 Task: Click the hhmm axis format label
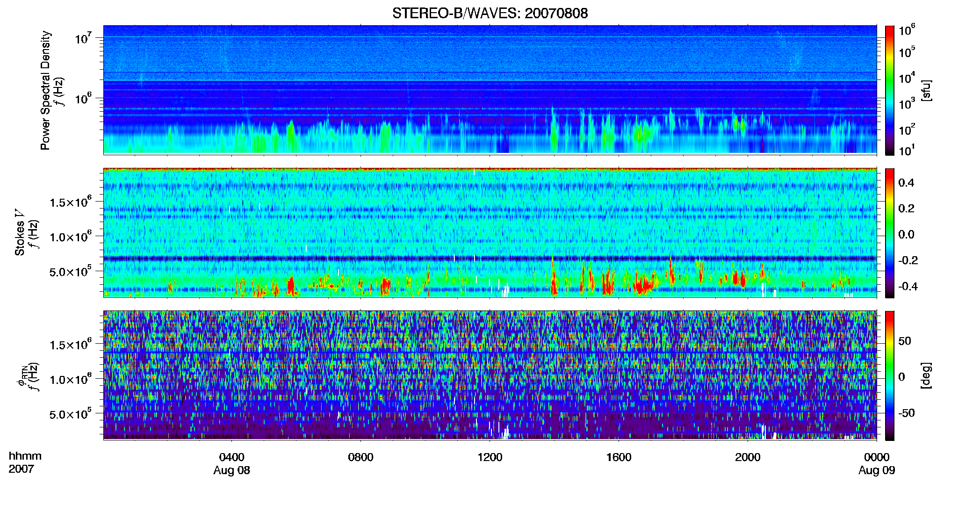(25, 456)
